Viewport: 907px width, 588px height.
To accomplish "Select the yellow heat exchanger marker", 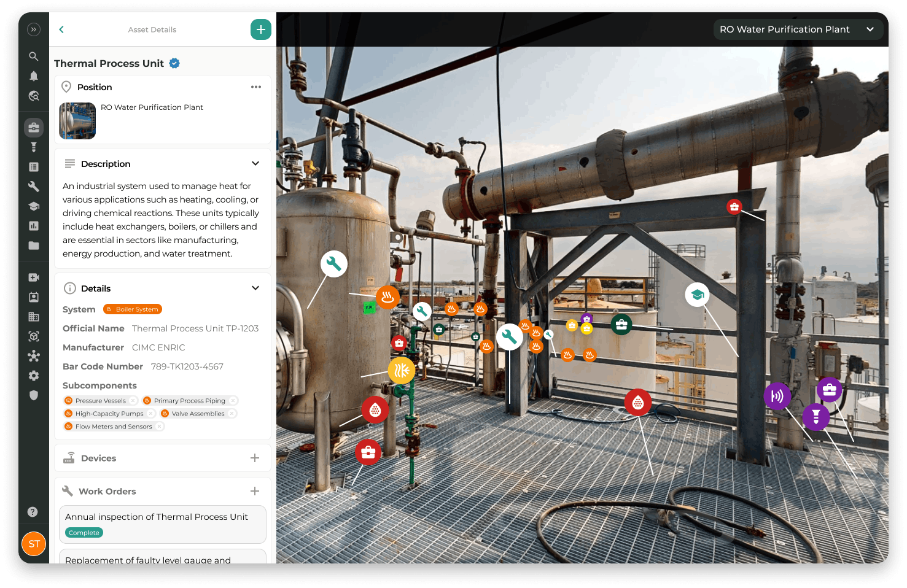I will tap(402, 370).
